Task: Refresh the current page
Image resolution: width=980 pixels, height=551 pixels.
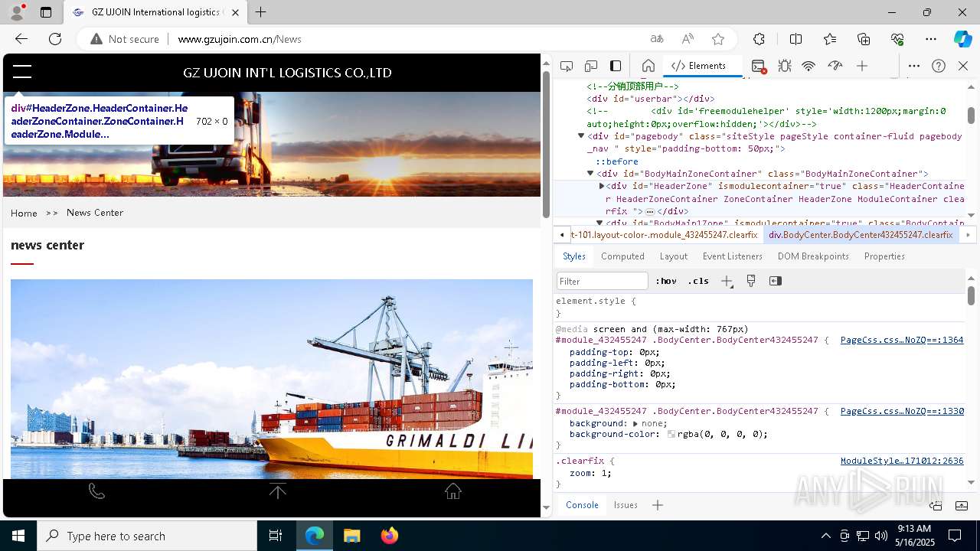Action: click(55, 39)
